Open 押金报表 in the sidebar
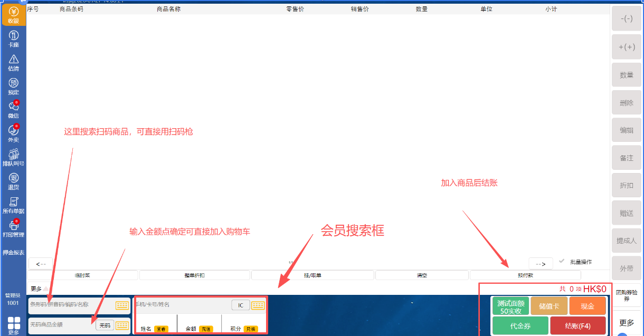Image resolution: width=644 pixels, height=336 pixels. coord(13,253)
